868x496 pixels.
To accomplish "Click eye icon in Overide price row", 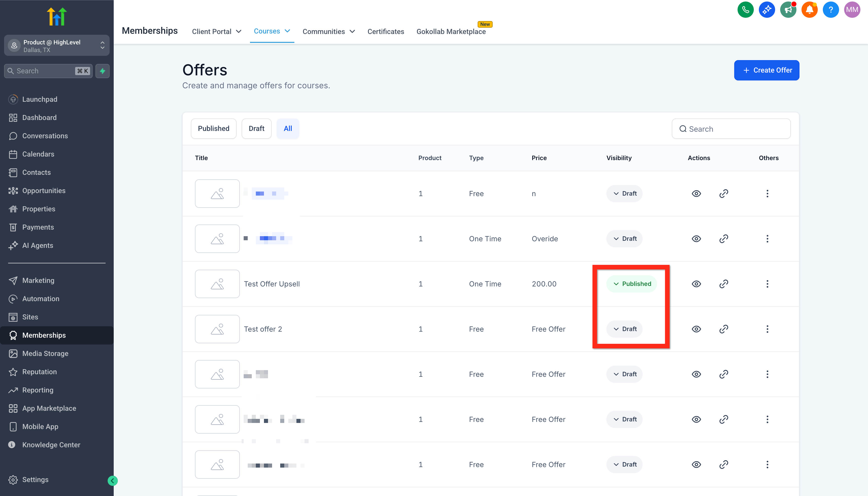I will click(x=696, y=239).
